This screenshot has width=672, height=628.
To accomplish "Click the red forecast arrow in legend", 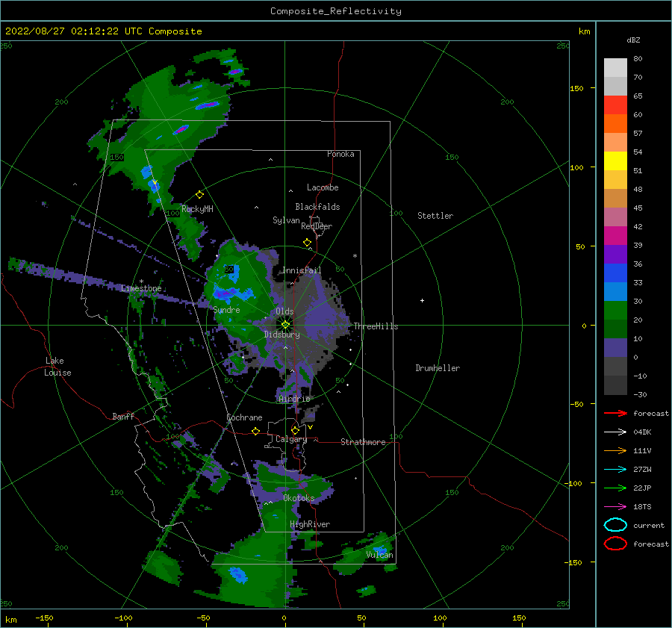I will (x=615, y=413).
